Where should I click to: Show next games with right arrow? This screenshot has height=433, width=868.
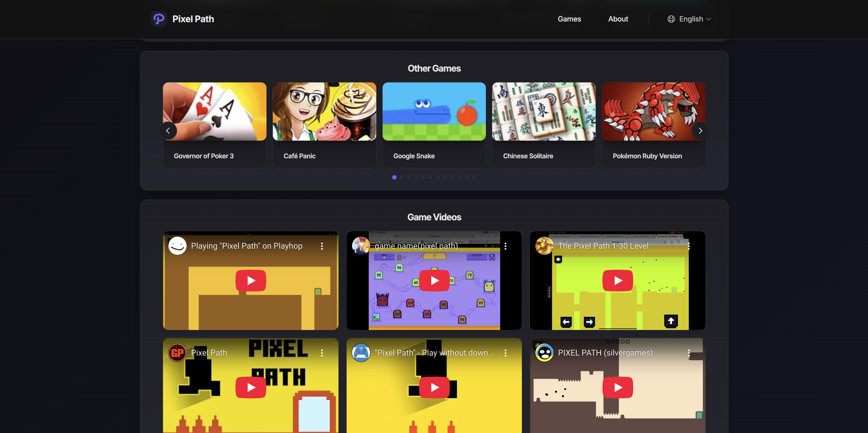700,131
